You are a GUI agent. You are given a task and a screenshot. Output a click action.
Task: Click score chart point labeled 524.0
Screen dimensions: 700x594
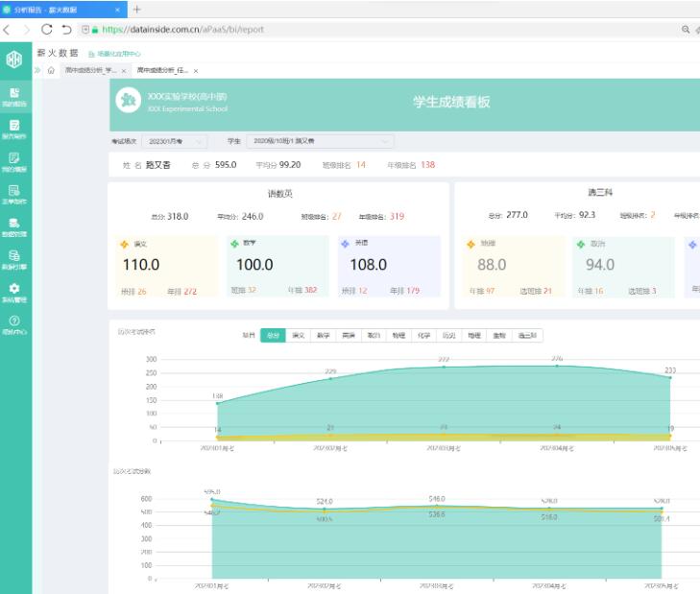[325, 509]
